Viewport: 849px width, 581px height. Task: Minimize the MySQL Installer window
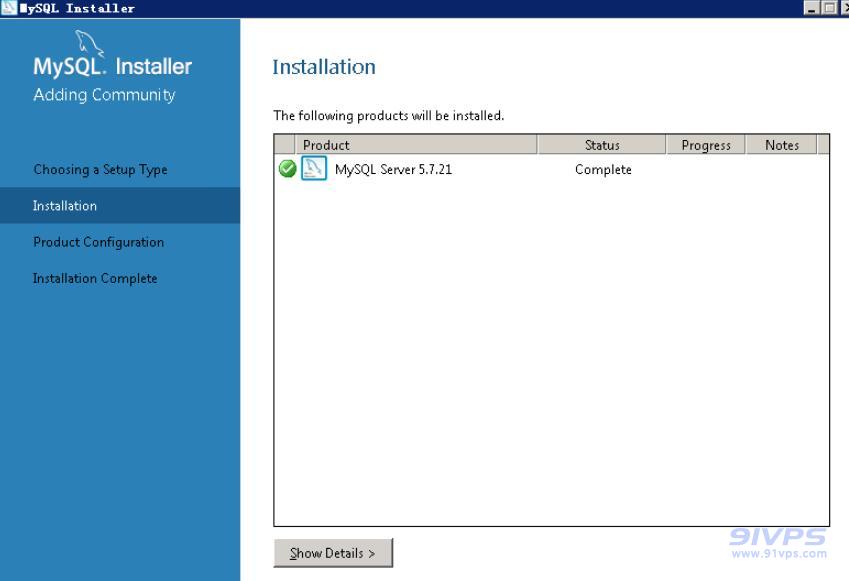point(811,8)
